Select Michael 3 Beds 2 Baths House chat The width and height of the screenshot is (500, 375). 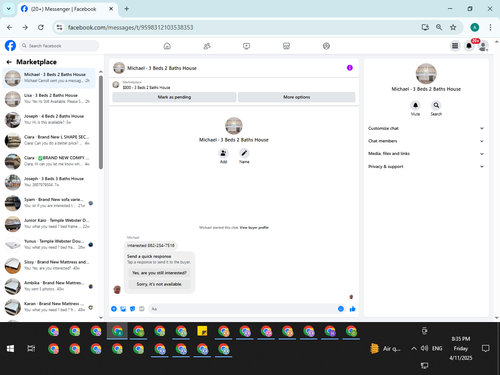[x=49, y=78]
